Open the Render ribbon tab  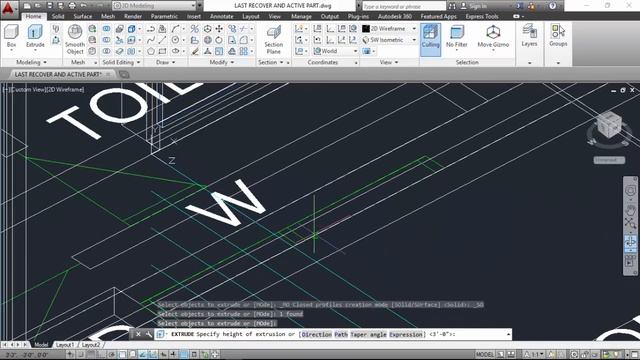point(133,16)
